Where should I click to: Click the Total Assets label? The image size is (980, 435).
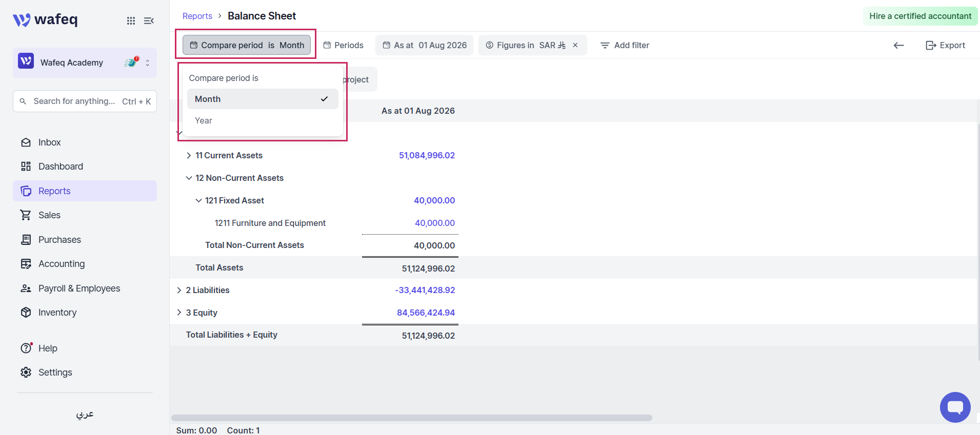(x=219, y=267)
